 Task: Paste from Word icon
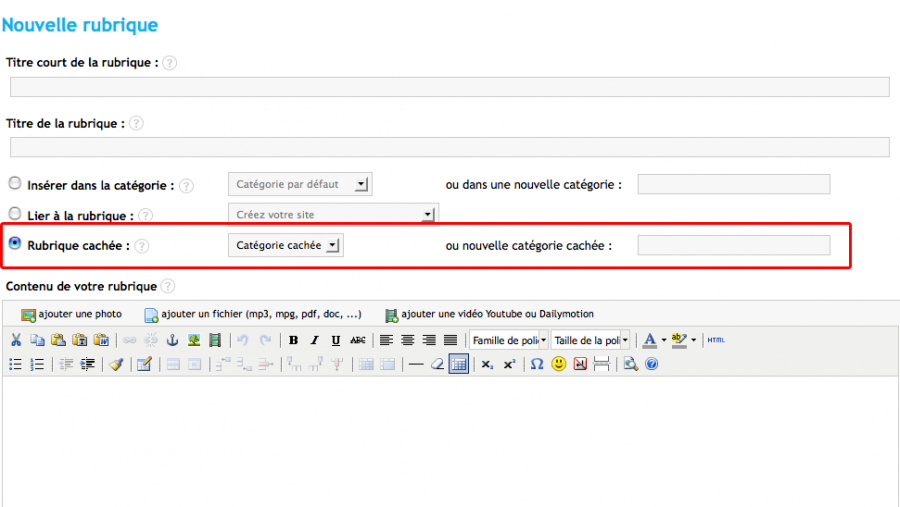pos(101,340)
